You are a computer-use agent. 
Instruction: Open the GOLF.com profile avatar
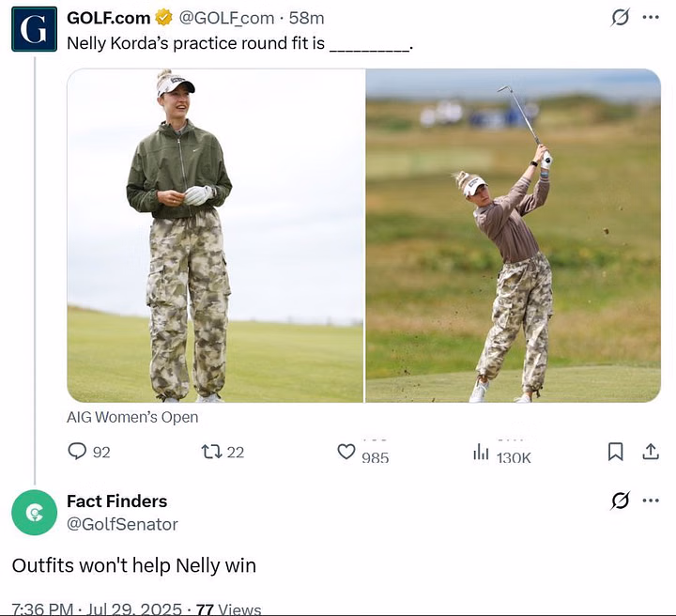[x=34, y=28]
